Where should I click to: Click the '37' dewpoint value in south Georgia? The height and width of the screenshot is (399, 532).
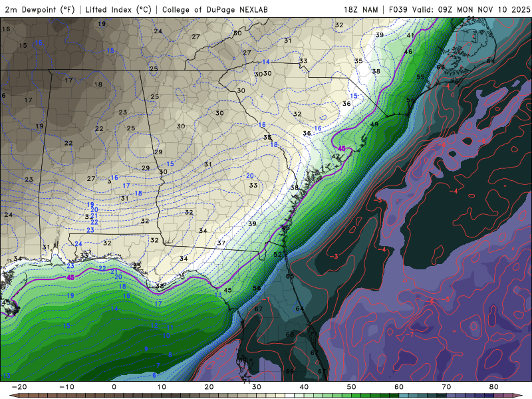click(221, 243)
